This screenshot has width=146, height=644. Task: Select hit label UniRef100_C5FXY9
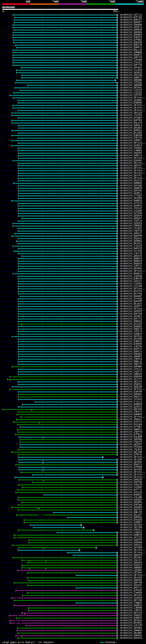[131, 138]
